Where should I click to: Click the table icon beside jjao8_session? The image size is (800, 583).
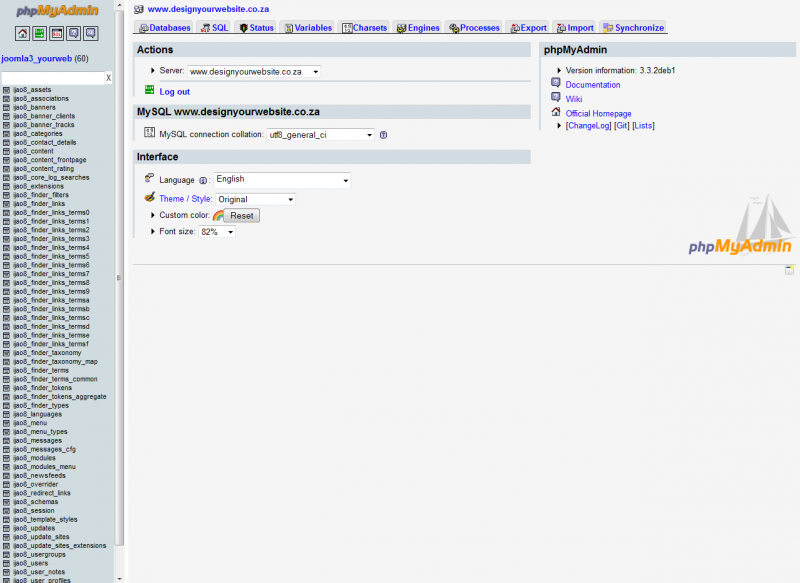[7, 511]
